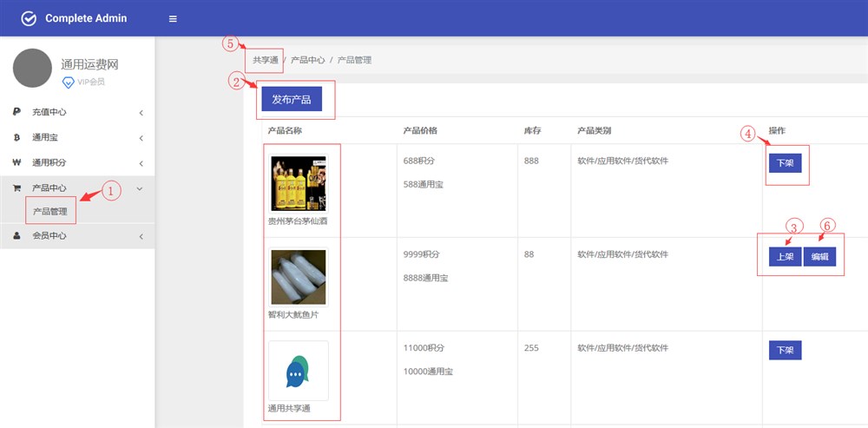Click the 9999积分 price
This screenshot has height=428, width=868.
pyautogui.click(x=421, y=254)
